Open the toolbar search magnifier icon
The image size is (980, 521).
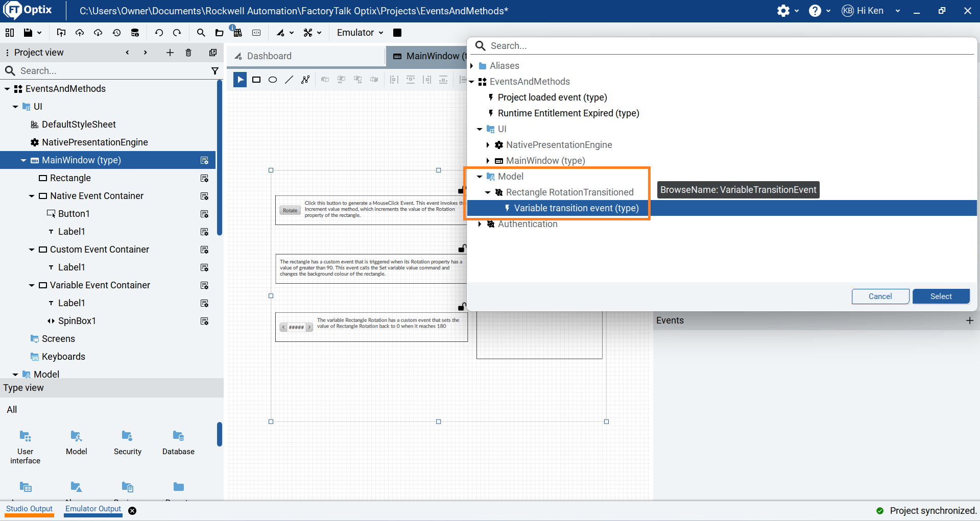(x=201, y=33)
